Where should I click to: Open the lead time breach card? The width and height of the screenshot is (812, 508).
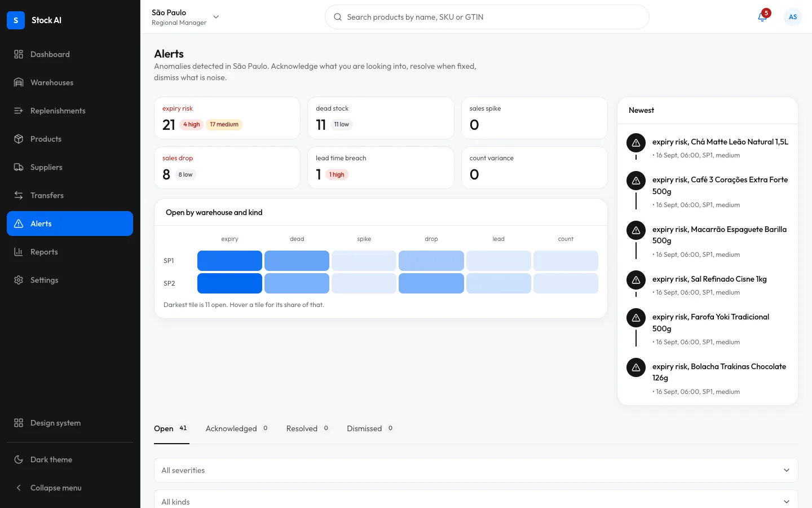[381, 168]
